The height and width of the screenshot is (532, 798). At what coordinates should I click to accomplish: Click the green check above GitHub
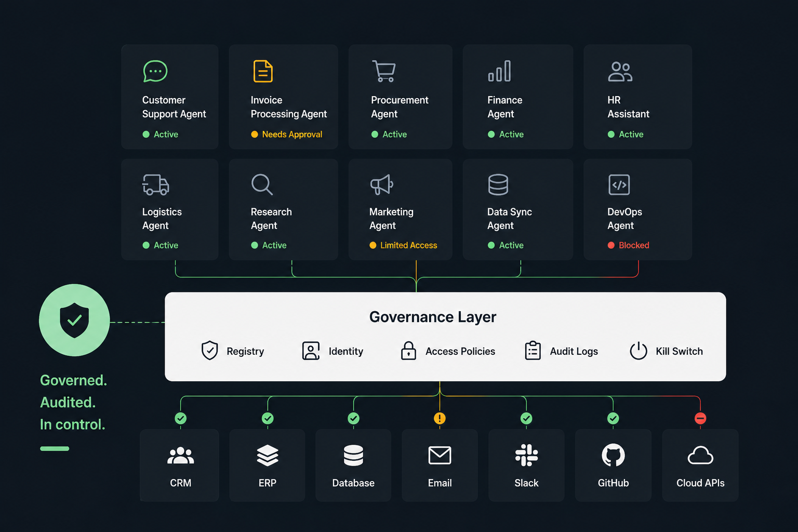613,418
